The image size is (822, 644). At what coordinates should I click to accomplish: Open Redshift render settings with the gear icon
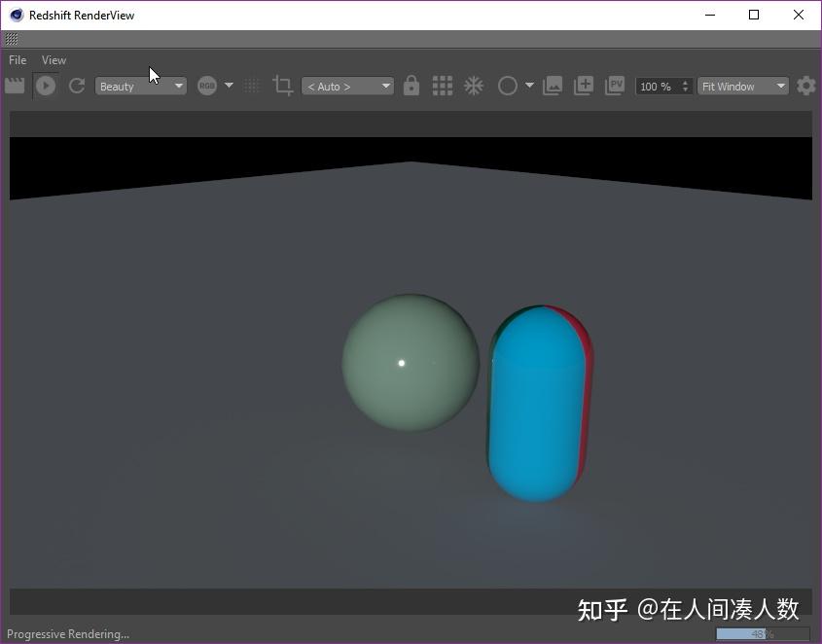(806, 86)
